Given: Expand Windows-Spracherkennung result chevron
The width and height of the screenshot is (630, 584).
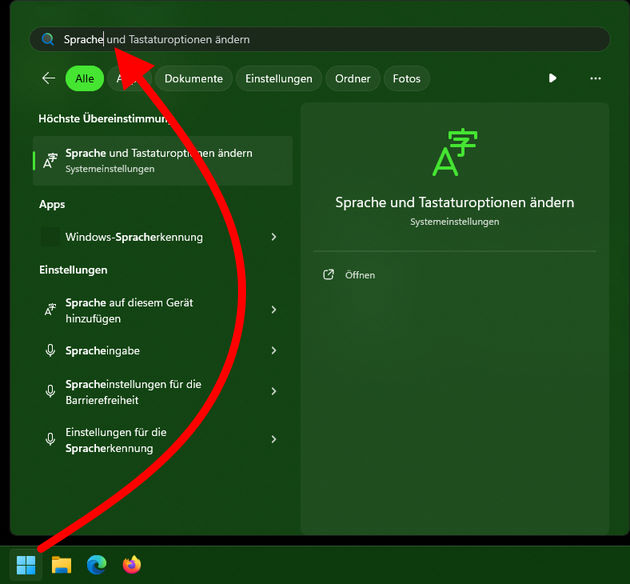Looking at the screenshot, I should pos(274,237).
